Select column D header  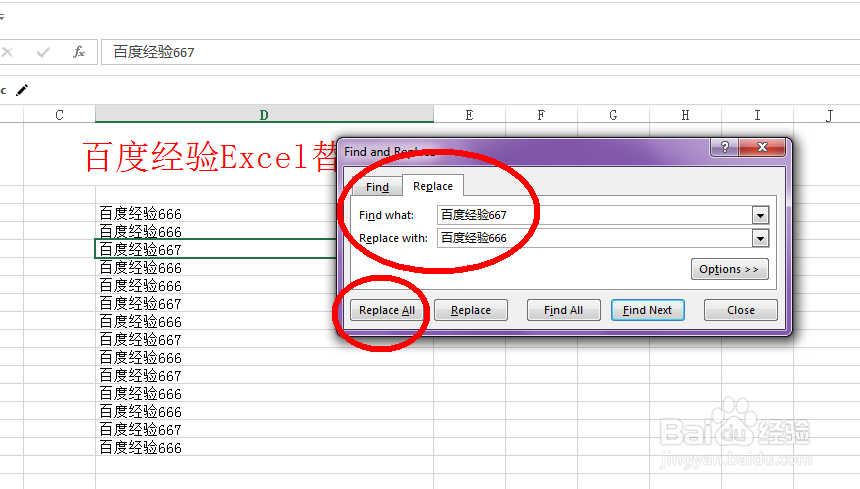(x=264, y=115)
